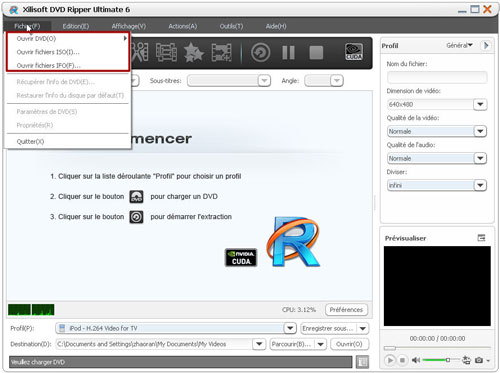Open the Général profile mode dropdown
Screen dimensions: 500x373
[459, 45]
